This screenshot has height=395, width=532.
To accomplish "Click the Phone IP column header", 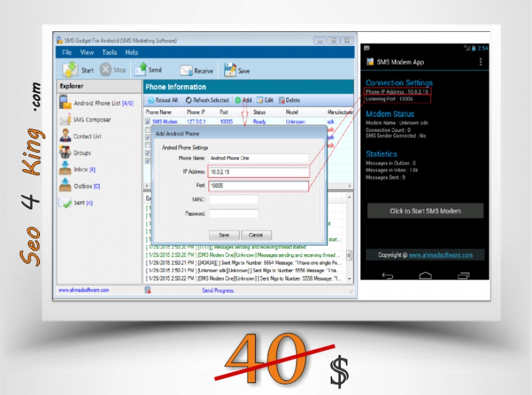I will click(196, 112).
